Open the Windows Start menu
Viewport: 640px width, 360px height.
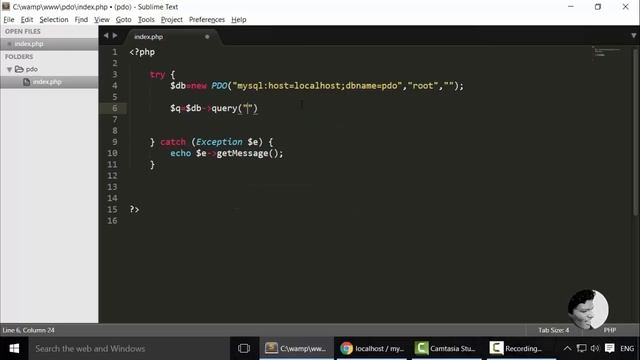[x=14, y=349]
